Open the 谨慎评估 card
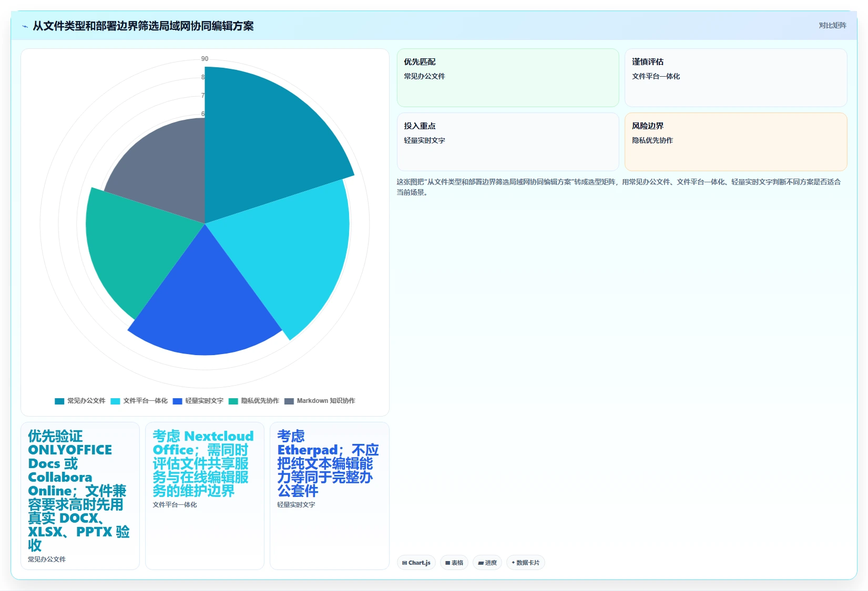The image size is (868, 591). pyautogui.click(x=736, y=78)
